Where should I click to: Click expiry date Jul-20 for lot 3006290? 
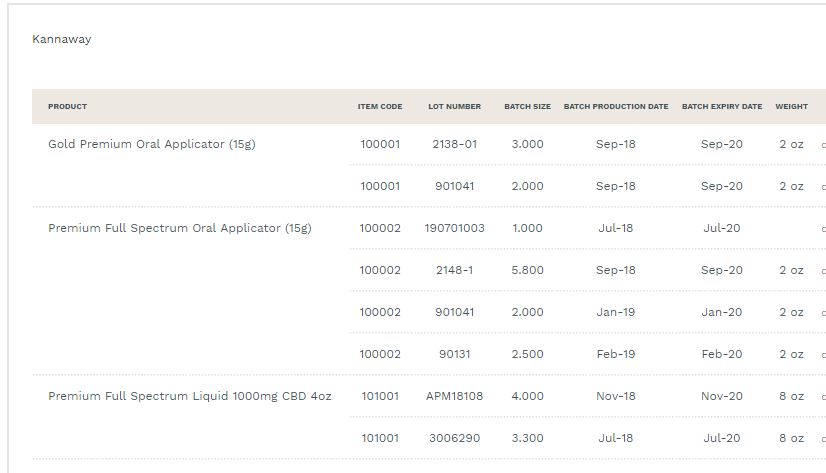(x=722, y=438)
